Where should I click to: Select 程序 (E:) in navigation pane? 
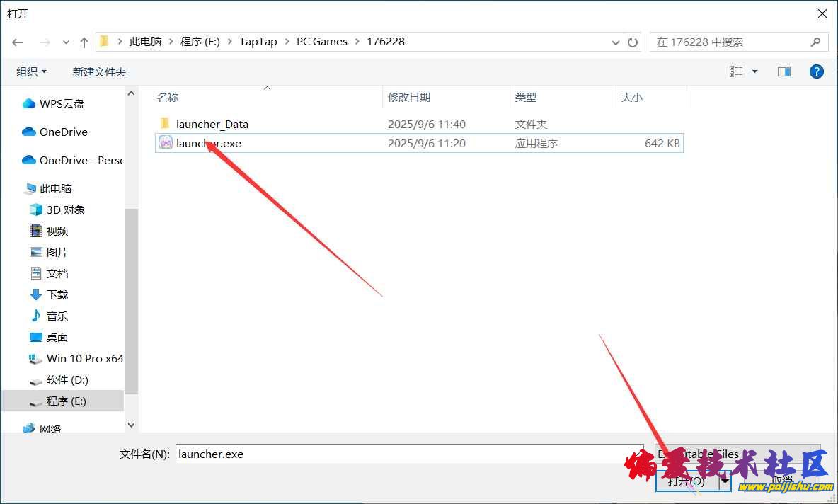pyautogui.click(x=66, y=401)
